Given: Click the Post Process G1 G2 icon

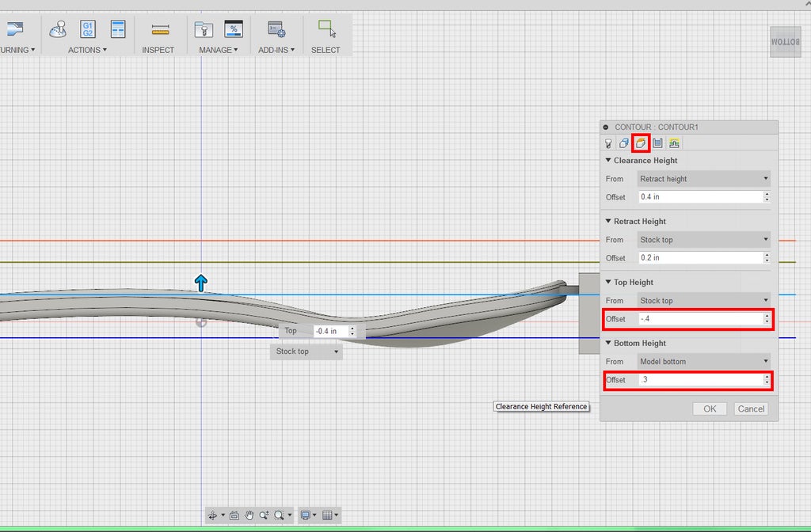Looking at the screenshot, I should (x=88, y=30).
